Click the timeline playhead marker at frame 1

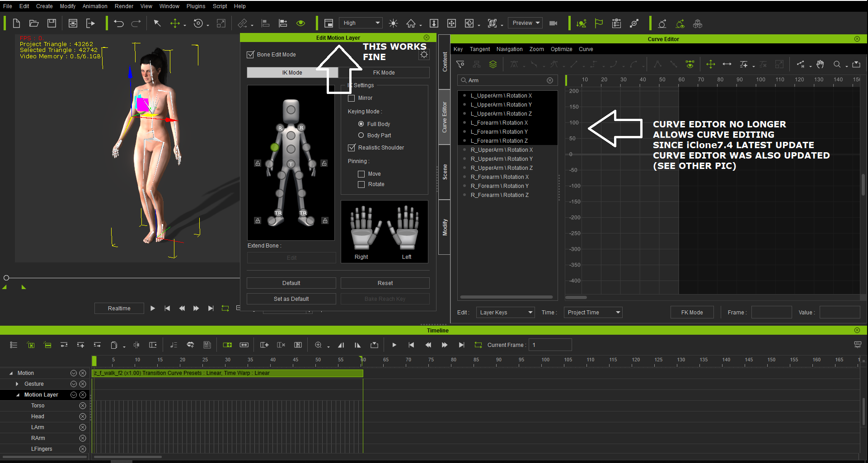click(x=94, y=360)
